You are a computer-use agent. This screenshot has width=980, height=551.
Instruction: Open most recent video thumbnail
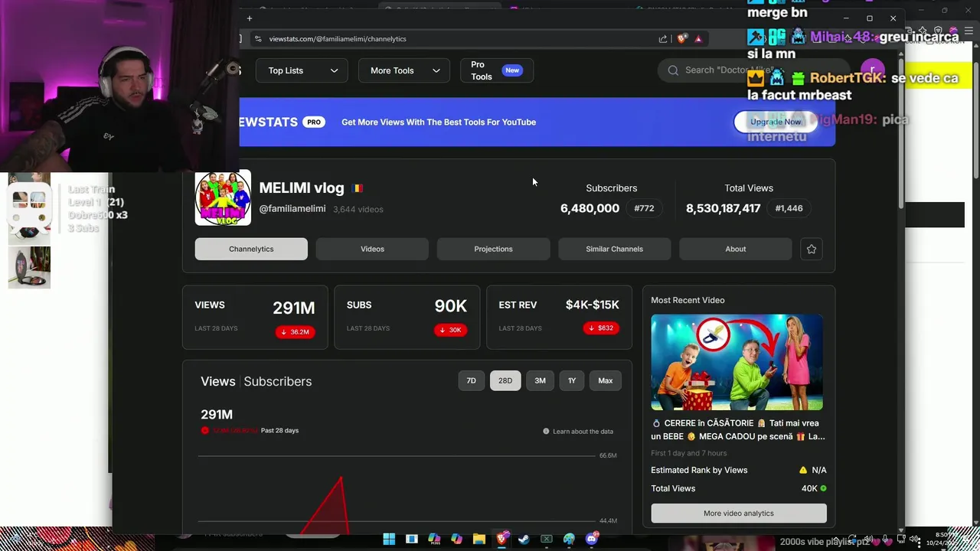point(737,362)
